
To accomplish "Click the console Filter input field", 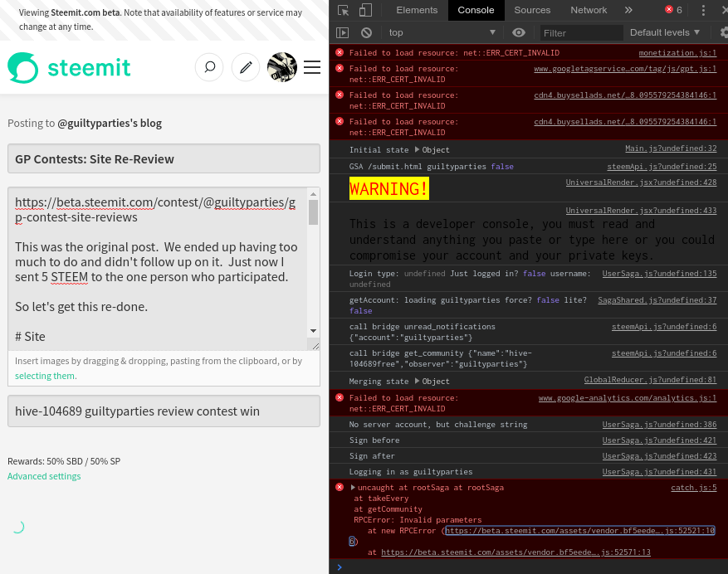I will click(x=580, y=32).
